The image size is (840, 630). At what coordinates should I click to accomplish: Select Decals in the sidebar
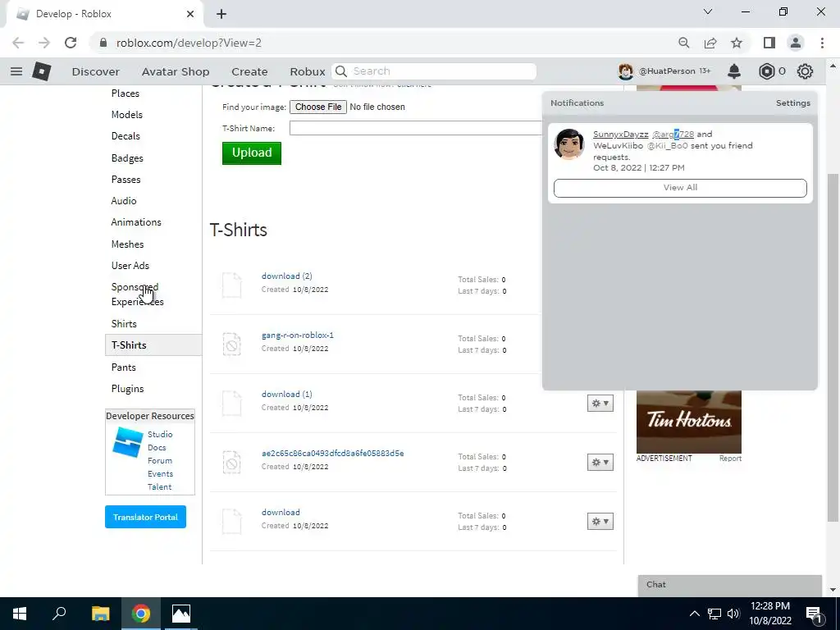(x=126, y=136)
